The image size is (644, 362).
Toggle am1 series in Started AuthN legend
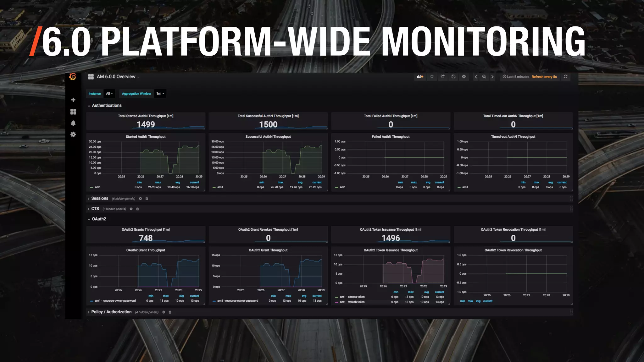(x=97, y=187)
